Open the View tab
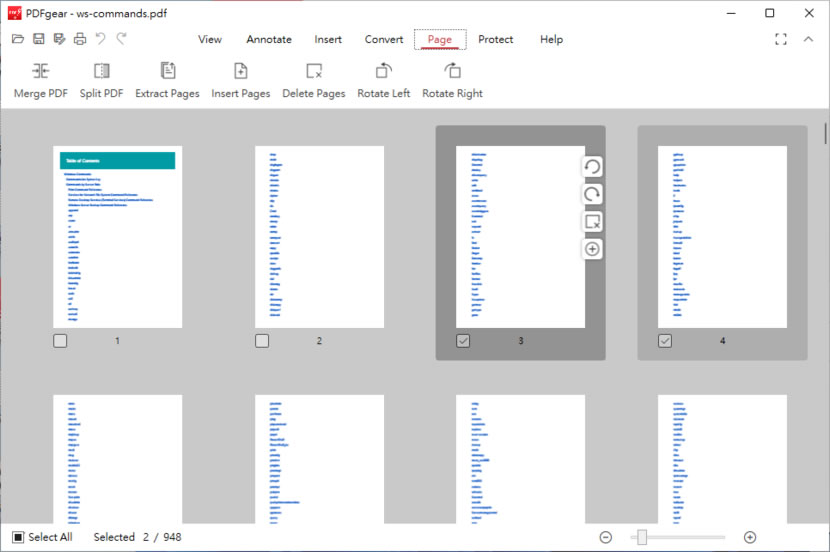Image resolution: width=830 pixels, height=552 pixels. coord(210,39)
